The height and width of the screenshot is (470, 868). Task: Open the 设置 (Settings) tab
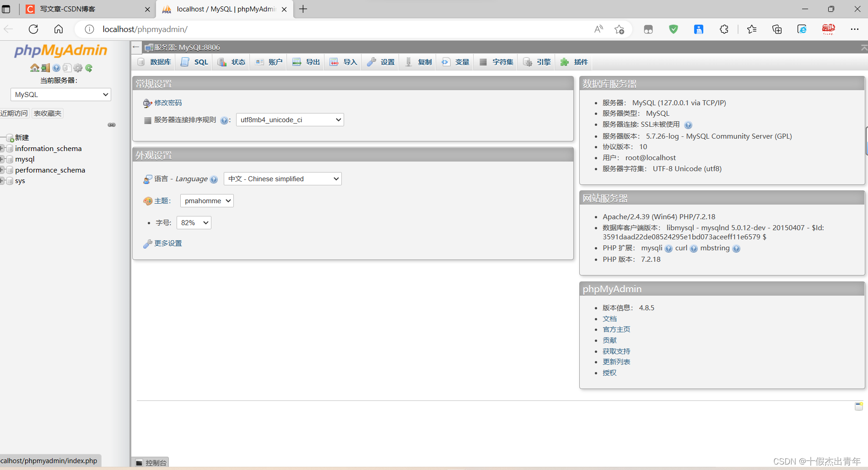click(381, 62)
